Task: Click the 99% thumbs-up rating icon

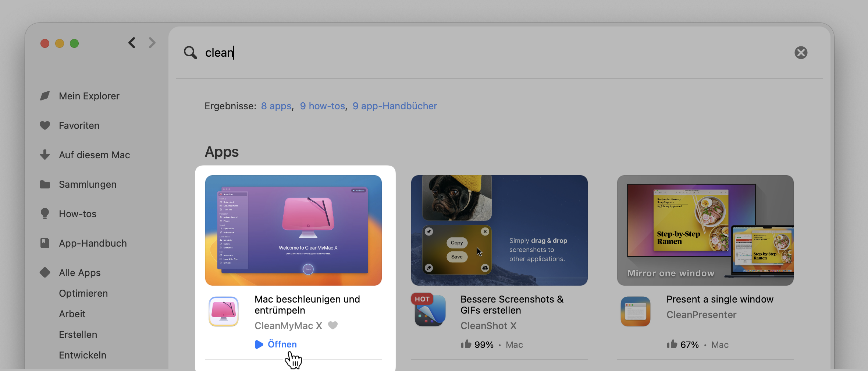Action: [466, 344]
